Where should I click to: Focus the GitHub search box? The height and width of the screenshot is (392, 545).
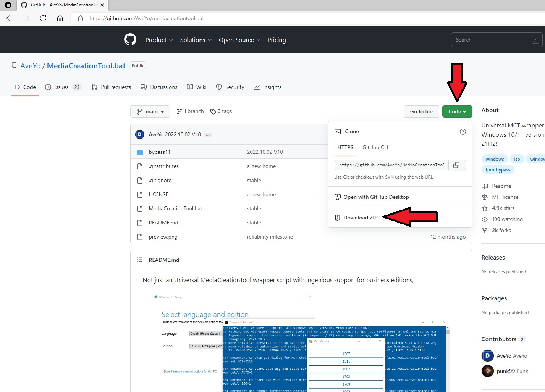click(x=496, y=40)
